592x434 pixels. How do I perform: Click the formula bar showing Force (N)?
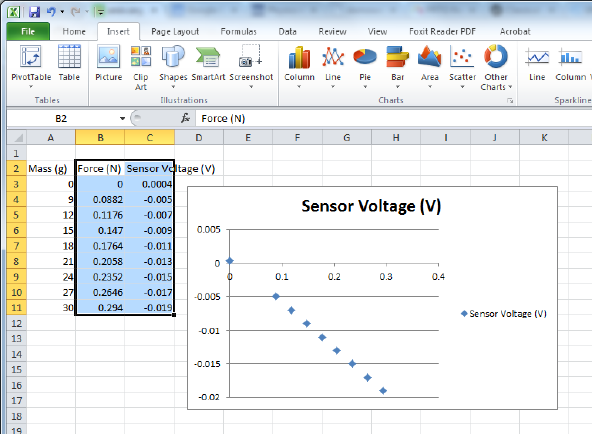click(393, 119)
